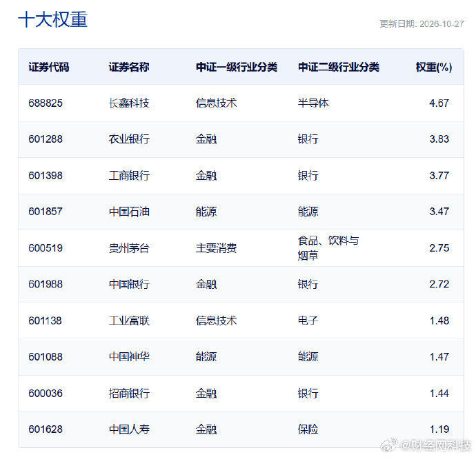
Task: Click the 十大权重 heading
Action: [x=53, y=20]
